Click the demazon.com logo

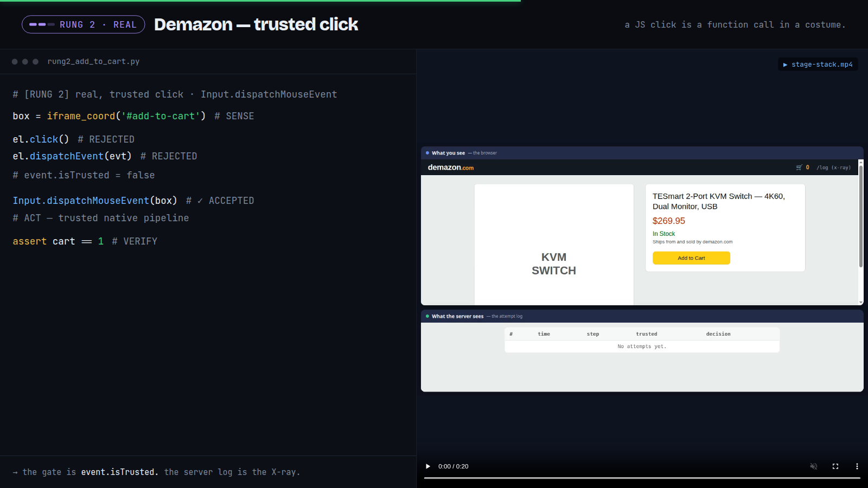[x=451, y=168]
